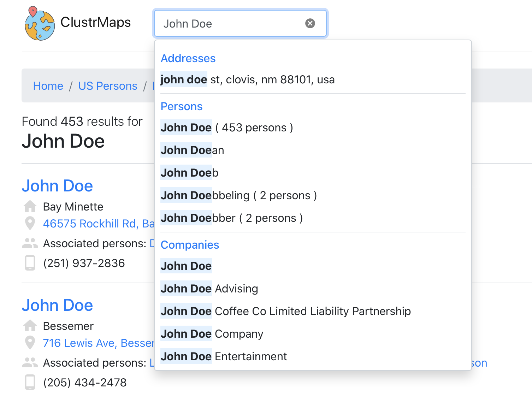The image size is (532, 397).
Task: Select John Doe Coffee Co company suggestion
Action: coord(285,311)
